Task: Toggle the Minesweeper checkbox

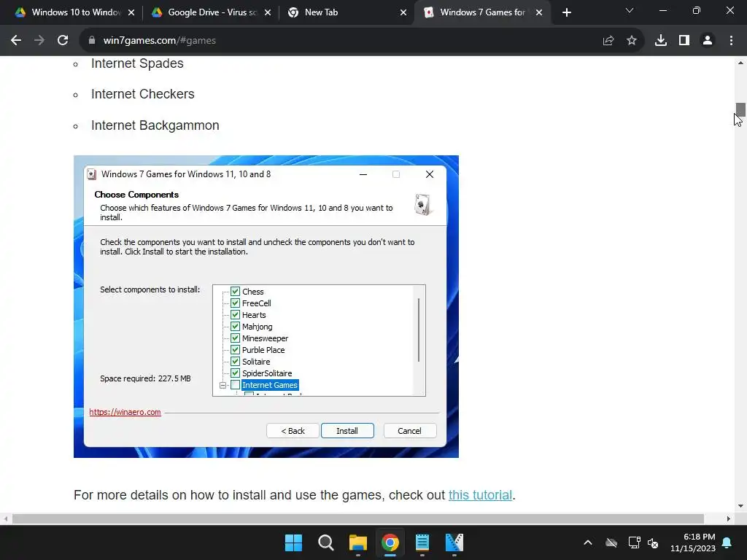Action: click(x=235, y=338)
